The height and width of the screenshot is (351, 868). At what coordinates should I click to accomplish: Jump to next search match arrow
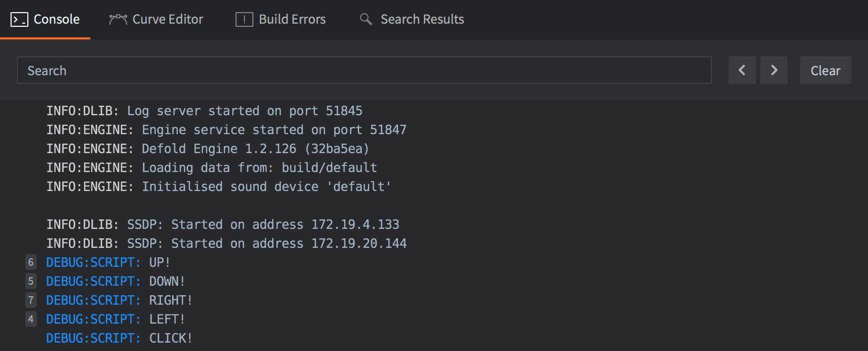pos(773,70)
